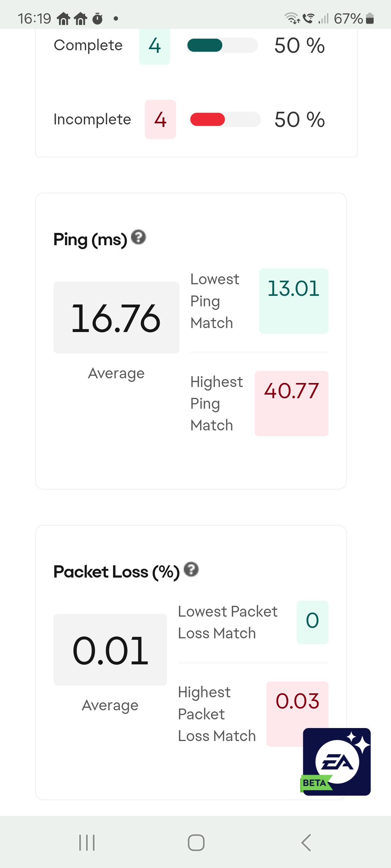Image resolution: width=391 pixels, height=868 pixels.
Task: Tap the Wi-Fi icon in status bar
Action: tap(292, 18)
